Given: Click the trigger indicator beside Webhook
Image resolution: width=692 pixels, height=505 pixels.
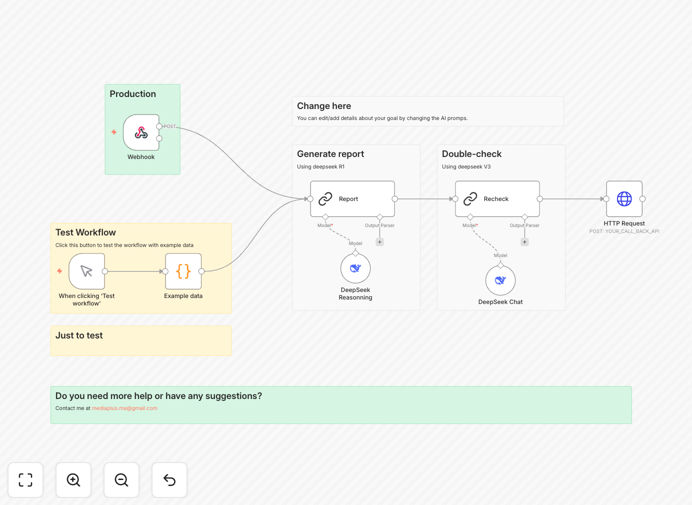Looking at the screenshot, I should (114, 132).
